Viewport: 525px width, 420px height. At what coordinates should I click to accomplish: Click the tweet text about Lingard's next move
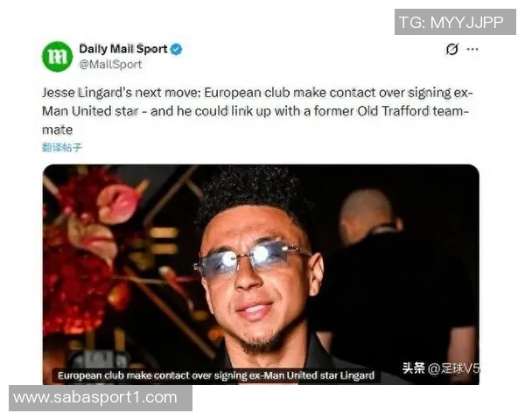[257, 111]
